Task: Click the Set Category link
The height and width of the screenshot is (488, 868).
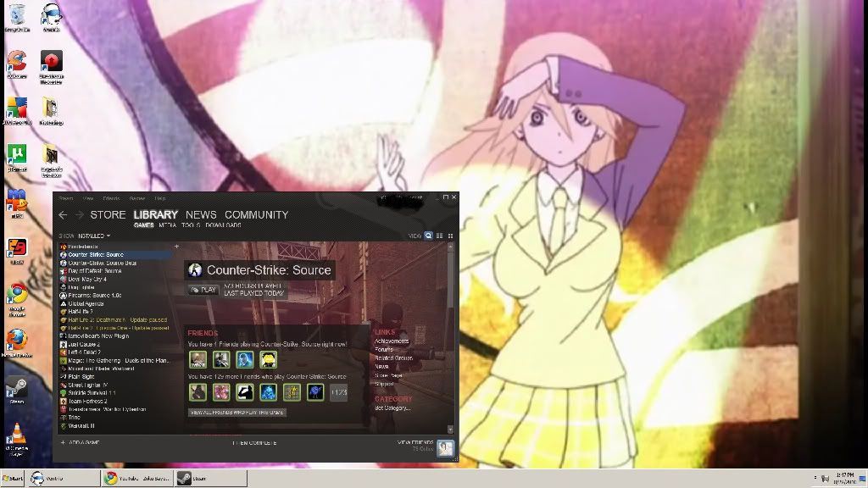Action: (392, 408)
